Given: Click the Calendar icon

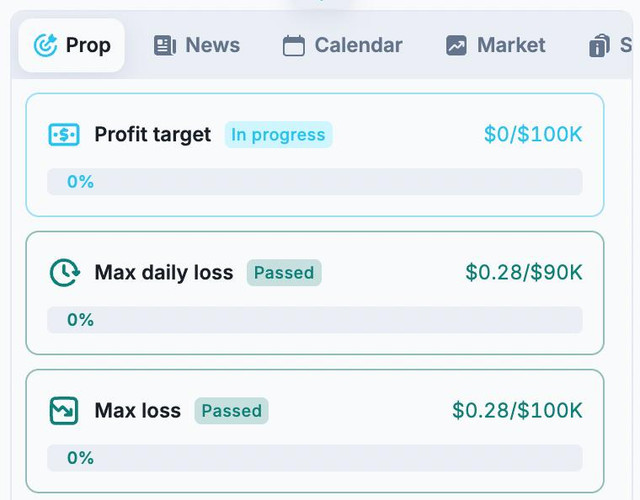Looking at the screenshot, I should [x=294, y=45].
